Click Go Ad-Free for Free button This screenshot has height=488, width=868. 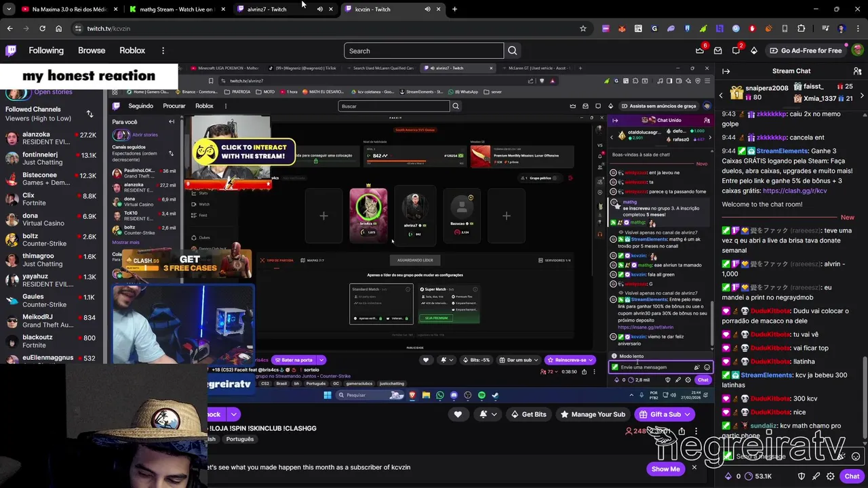(805, 51)
